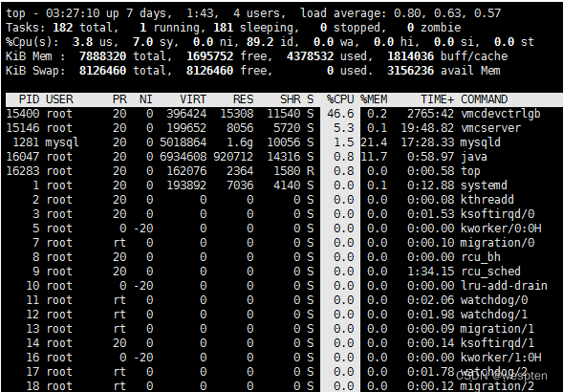This screenshot has width=563, height=392.
Task: Click the 8126460 total swap value
Action: point(102,71)
